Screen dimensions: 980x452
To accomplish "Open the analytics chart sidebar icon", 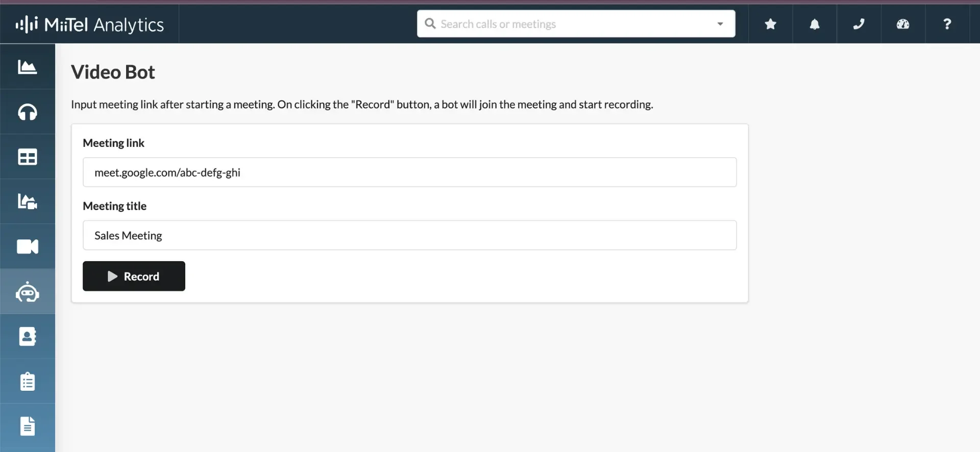I will pyautogui.click(x=28, y=67).
